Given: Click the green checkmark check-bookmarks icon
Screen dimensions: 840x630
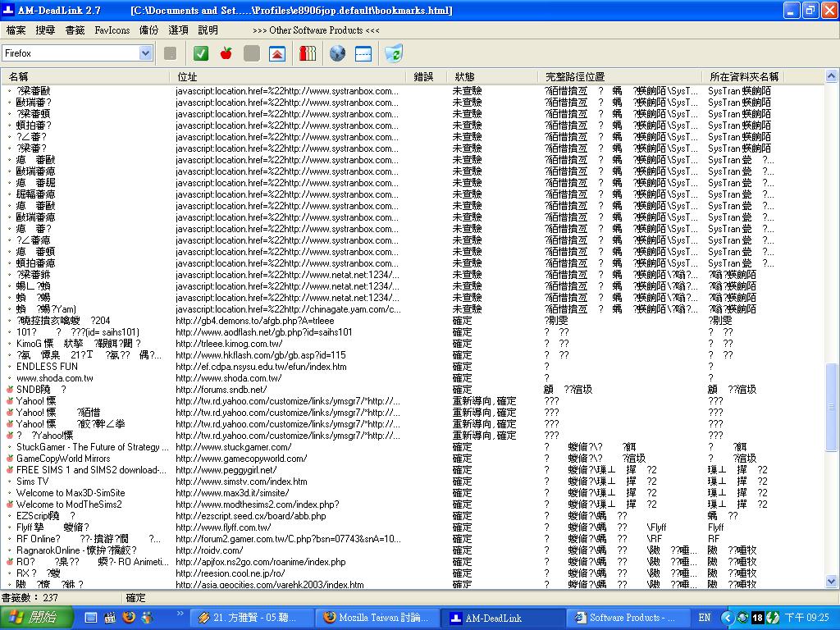Looking at the screenshot, I should pos(201,53).
